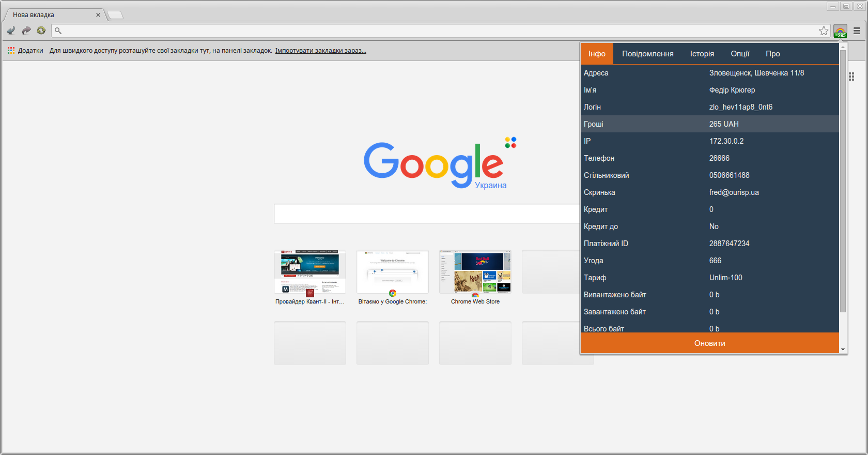Screen dimensions: 868x455
Task: Select the phone value 26666
Action: pyautogui.click(x=719, y=158)
